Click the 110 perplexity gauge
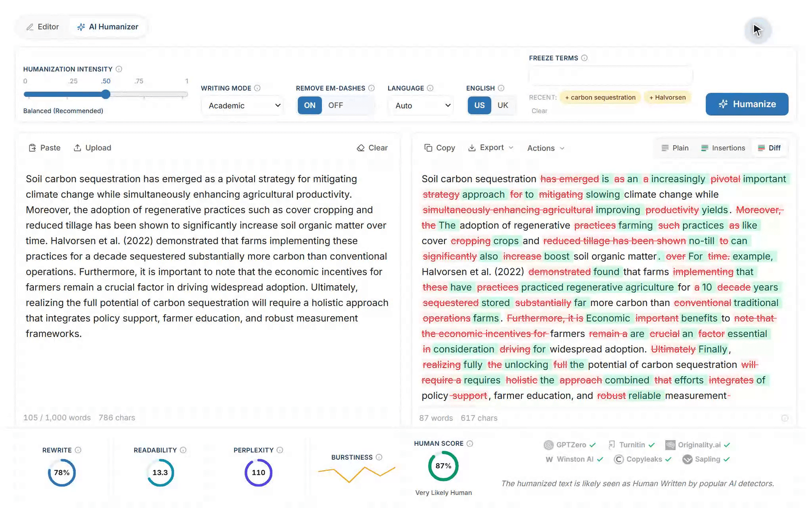Image resolution: width=812 pixels, height=508 pixels. [258, 472]
